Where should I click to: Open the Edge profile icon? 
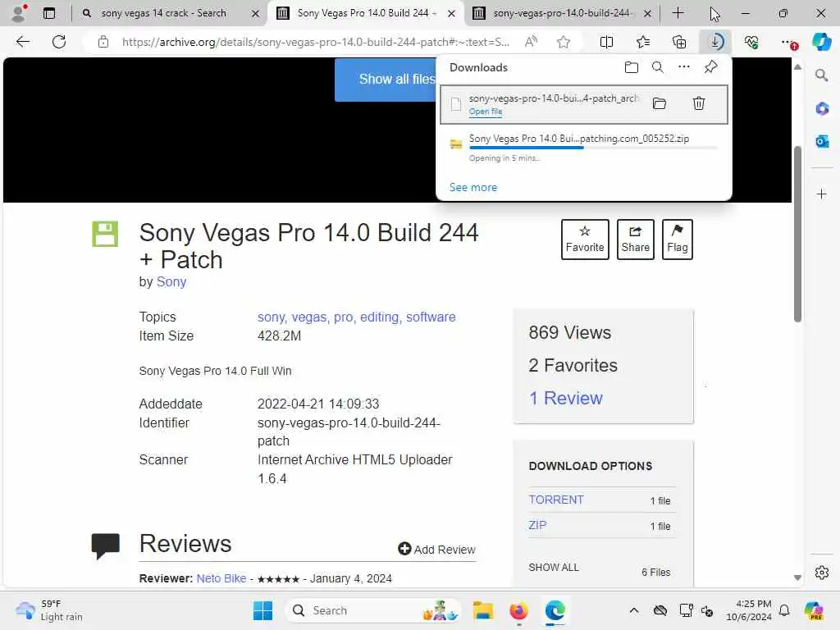point(19,12)
